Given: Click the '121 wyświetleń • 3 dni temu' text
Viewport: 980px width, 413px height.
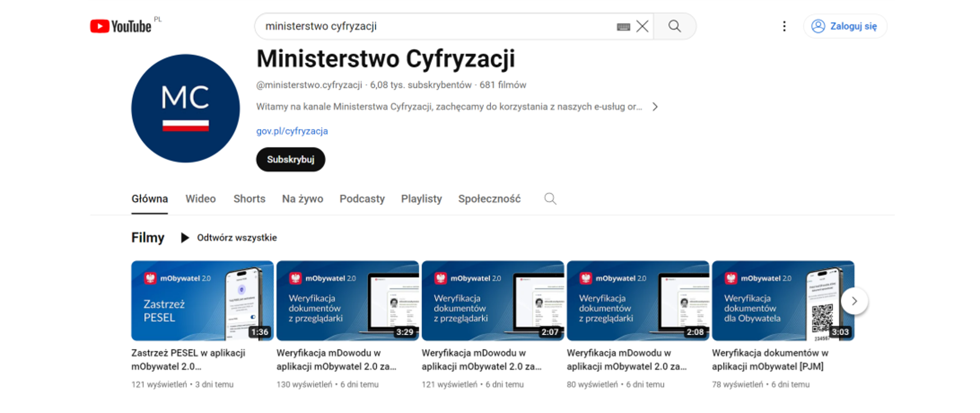Looking at the screenshot, I should tap(182, 384).
